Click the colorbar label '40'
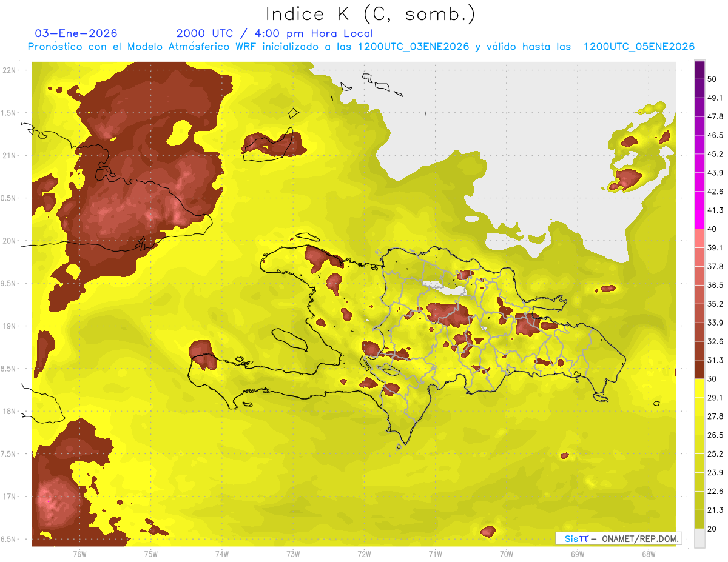This screenshot has height=562, width=728. click(713, 229)
